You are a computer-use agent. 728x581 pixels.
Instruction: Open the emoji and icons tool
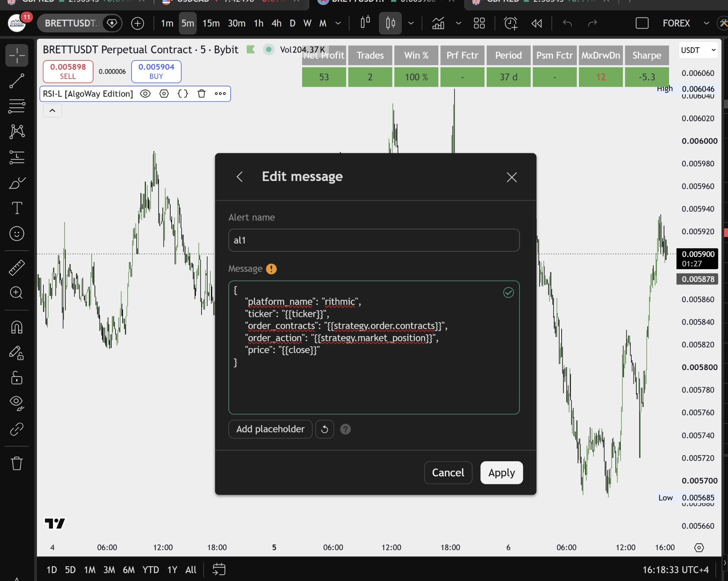click(x=17, y=234)
